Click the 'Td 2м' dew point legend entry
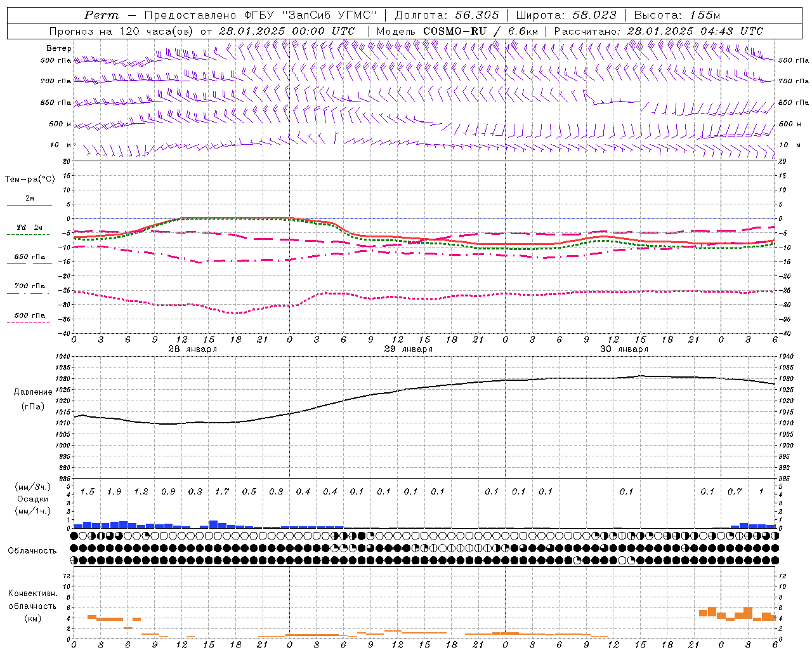The image size is (812, 650). [29, 227]
